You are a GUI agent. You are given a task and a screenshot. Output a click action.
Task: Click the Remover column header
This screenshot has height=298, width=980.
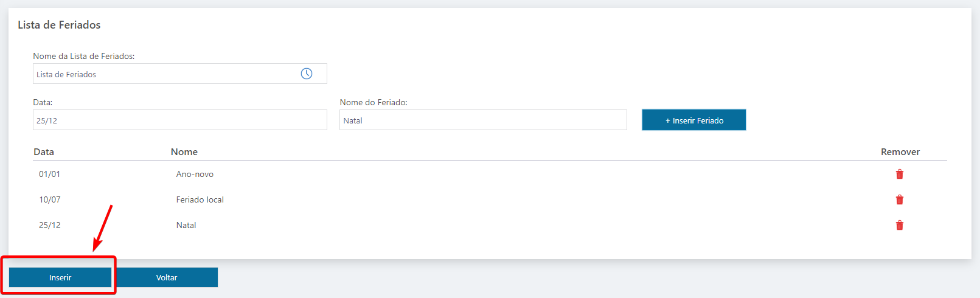point(900,152)
